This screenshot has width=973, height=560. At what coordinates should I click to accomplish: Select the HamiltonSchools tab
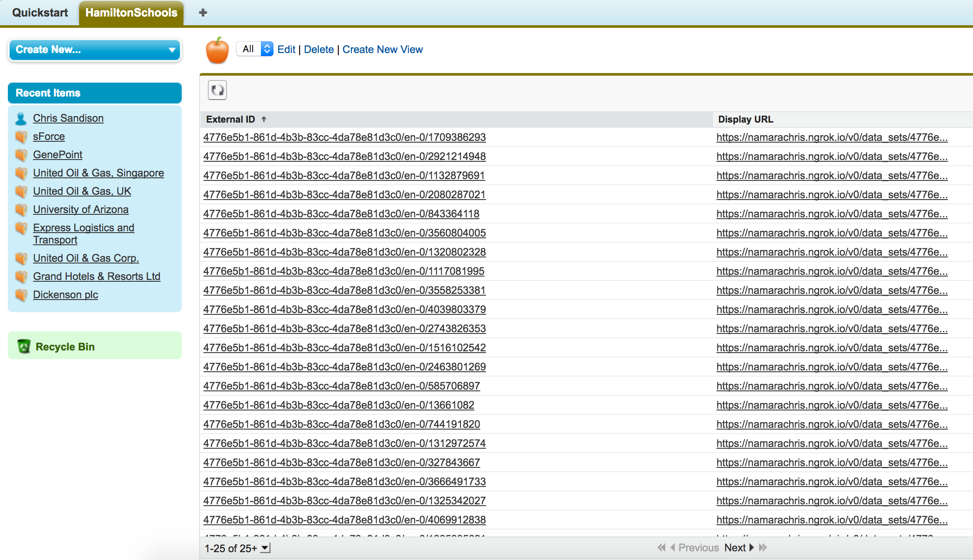[x=130, y=13]
